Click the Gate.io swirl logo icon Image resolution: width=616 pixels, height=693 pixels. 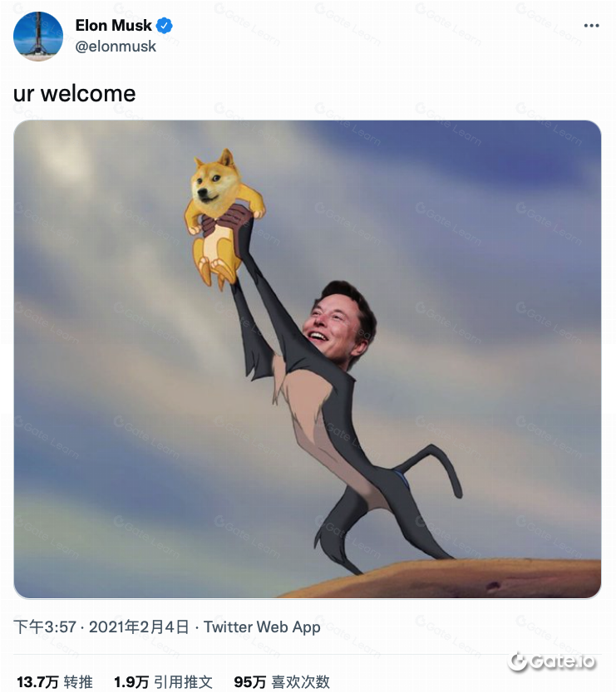tap(517, 661)
